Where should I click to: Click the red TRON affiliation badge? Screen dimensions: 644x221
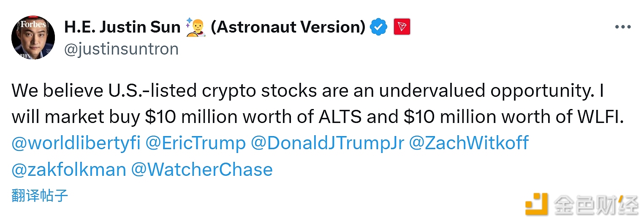tap(402, 27)
